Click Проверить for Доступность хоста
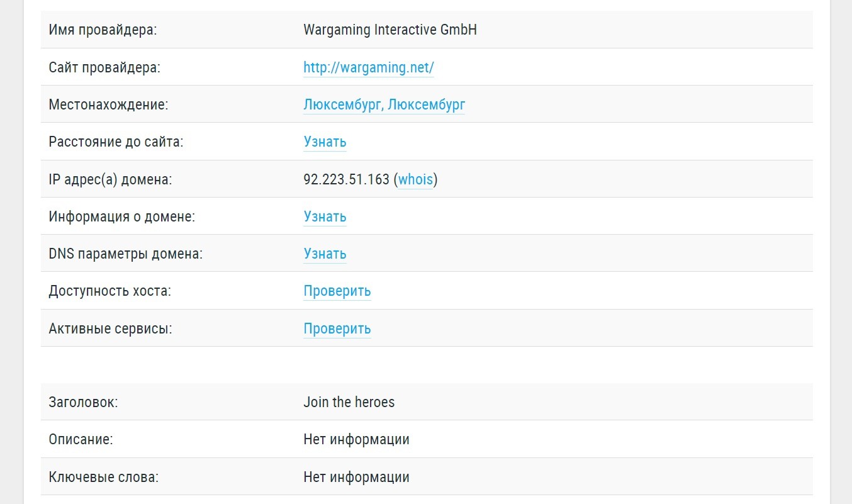Viewport: 852px width, 504px height. tap(337, 291)
